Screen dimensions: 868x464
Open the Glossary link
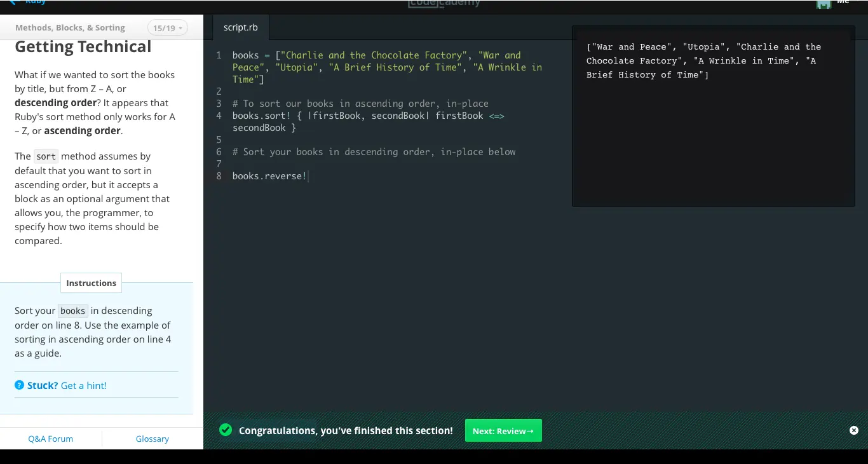tap(153, 439)
